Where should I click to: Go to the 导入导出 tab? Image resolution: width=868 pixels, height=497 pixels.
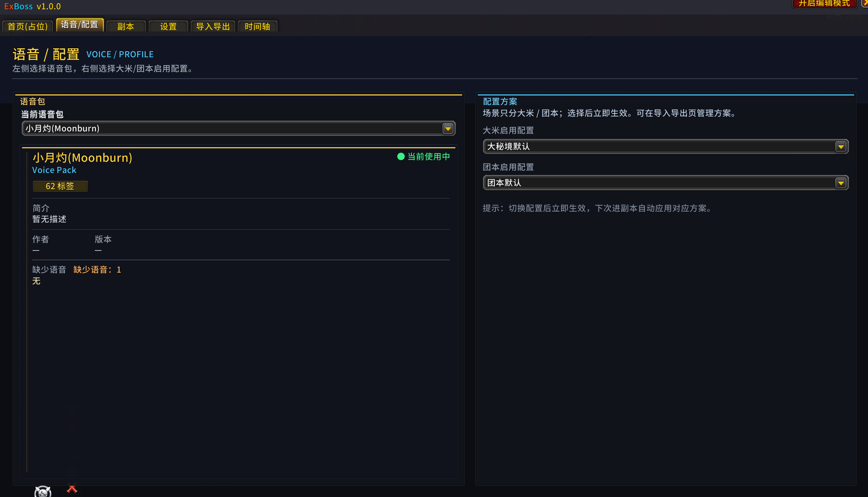point(213,26)
